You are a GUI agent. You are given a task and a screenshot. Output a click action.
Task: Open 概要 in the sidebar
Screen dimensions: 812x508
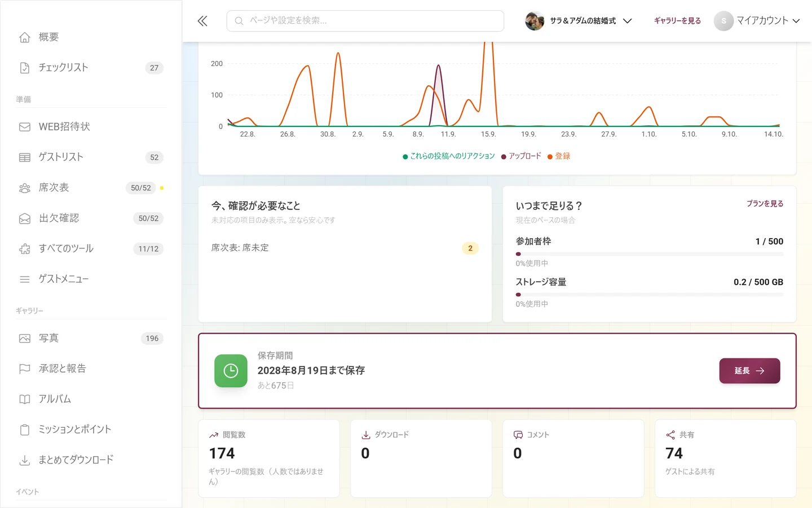tap(91, 37)
